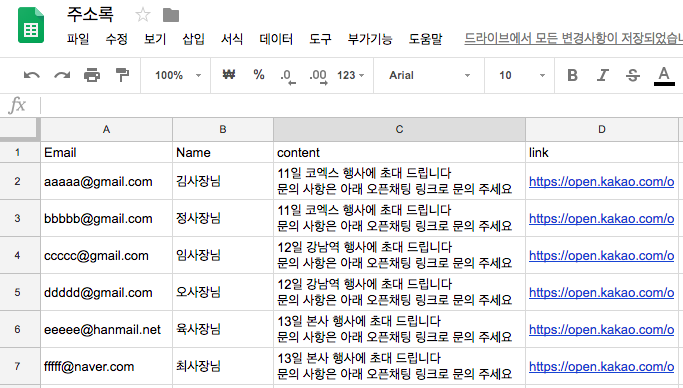The image size is (683, 388).
Task: Open the text color picker
Action: [x=664, y=76]
